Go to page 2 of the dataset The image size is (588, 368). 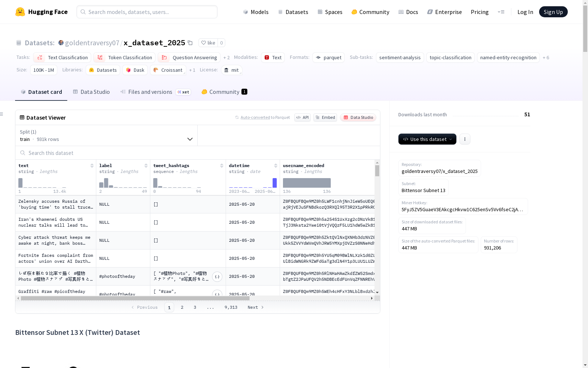(182, 307)
